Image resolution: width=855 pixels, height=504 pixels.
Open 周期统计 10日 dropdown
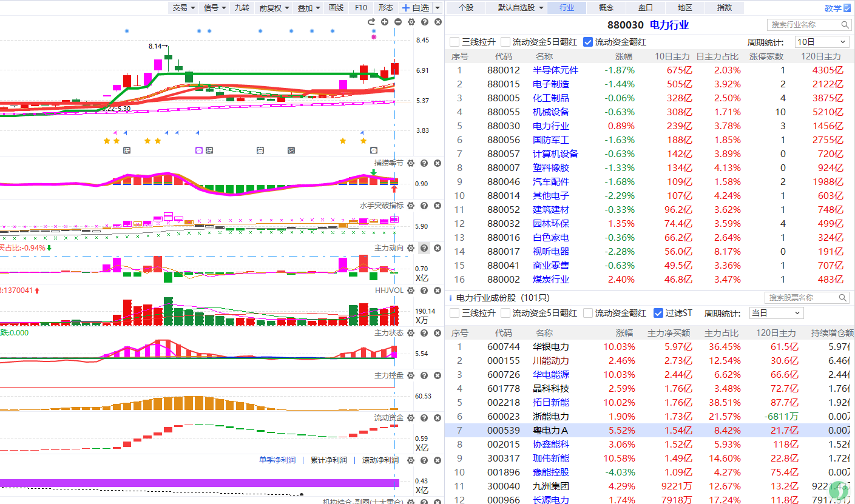pos(822,42)
